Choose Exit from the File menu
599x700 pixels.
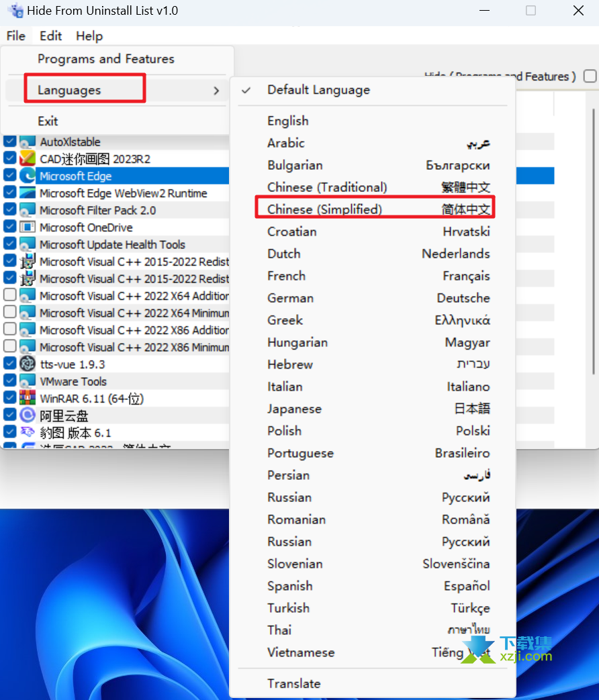[x=118, y=121]
